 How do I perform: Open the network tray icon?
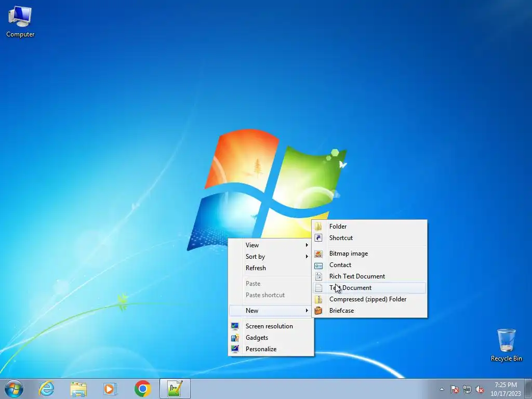pyautogui.click(x=467, y=389)
